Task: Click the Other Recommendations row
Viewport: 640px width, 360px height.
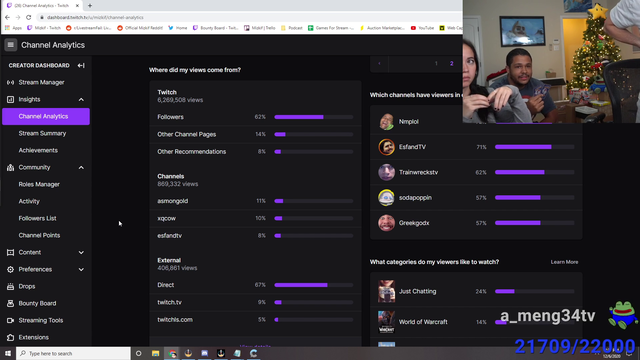Action: click(x=255, y=151)
